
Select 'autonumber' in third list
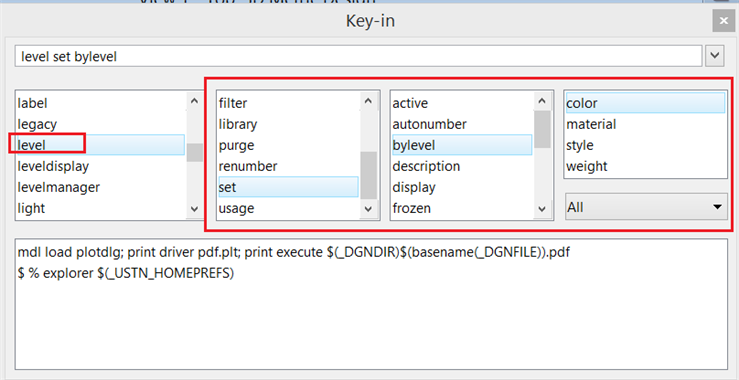[462, 124]
